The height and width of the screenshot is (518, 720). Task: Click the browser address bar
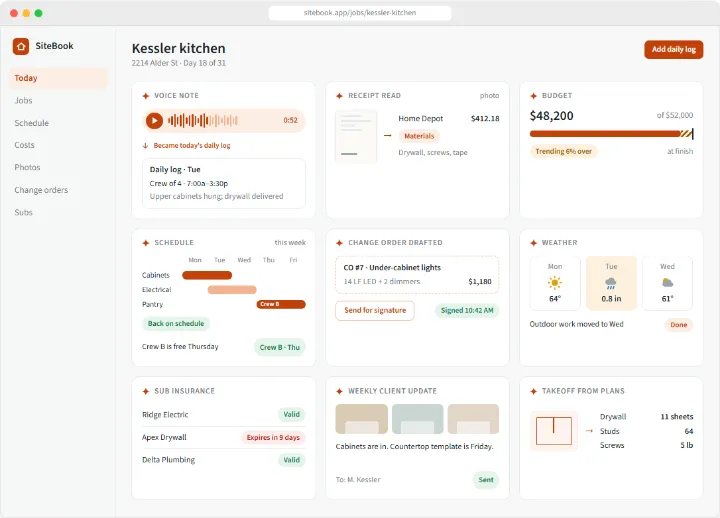360,13
